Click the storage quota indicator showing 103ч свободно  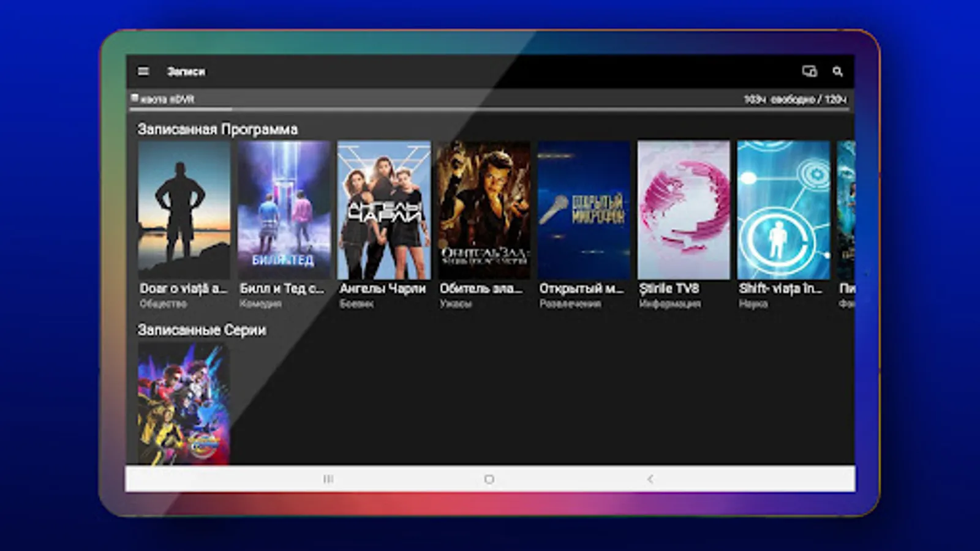pos(793,97)
